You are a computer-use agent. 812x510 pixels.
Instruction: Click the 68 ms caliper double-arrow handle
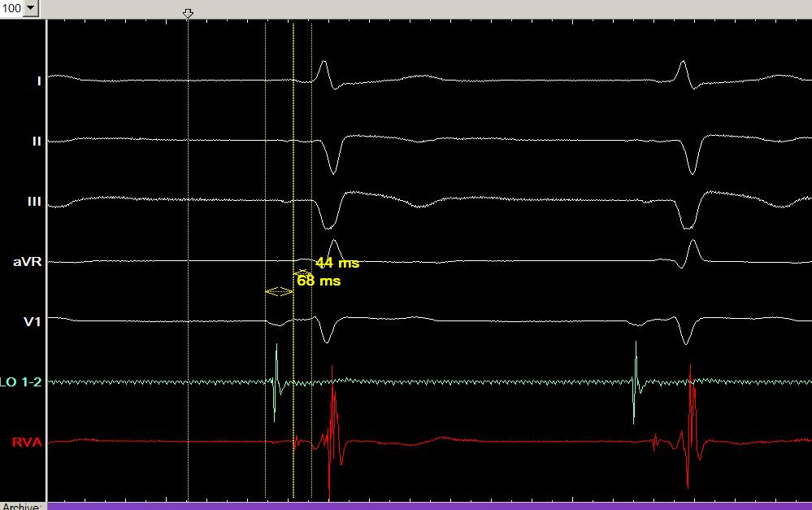tap(279, 292)
